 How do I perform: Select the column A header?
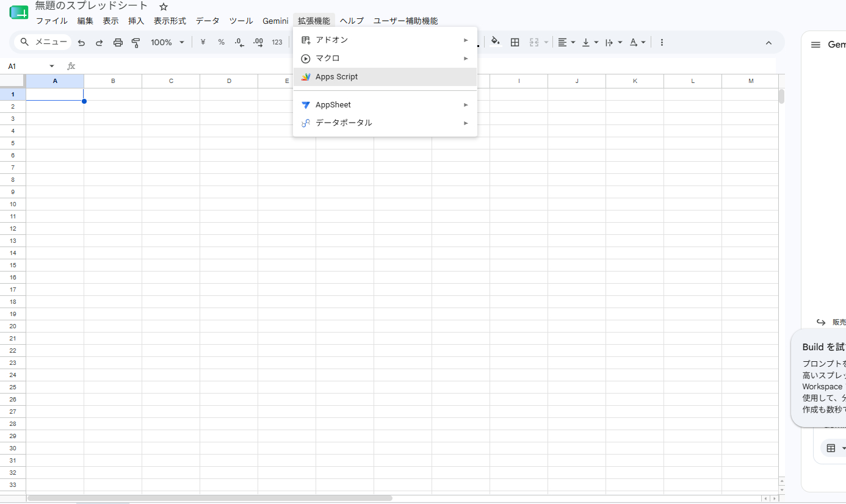55,81
